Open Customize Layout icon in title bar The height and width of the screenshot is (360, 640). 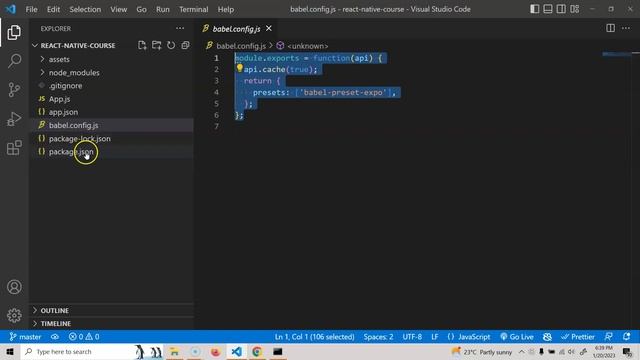(575, 9)
